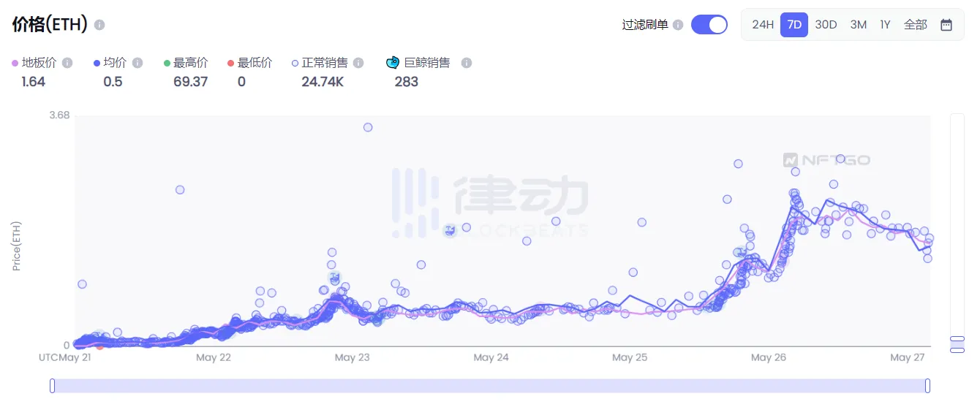Click the info icon next to 巨鲸销售
Image resolution: width=980 pixels, height=407 pixels.
(x=466, y=63)
